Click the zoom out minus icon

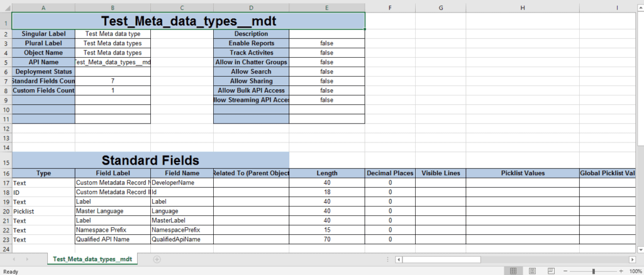(565, 271)
